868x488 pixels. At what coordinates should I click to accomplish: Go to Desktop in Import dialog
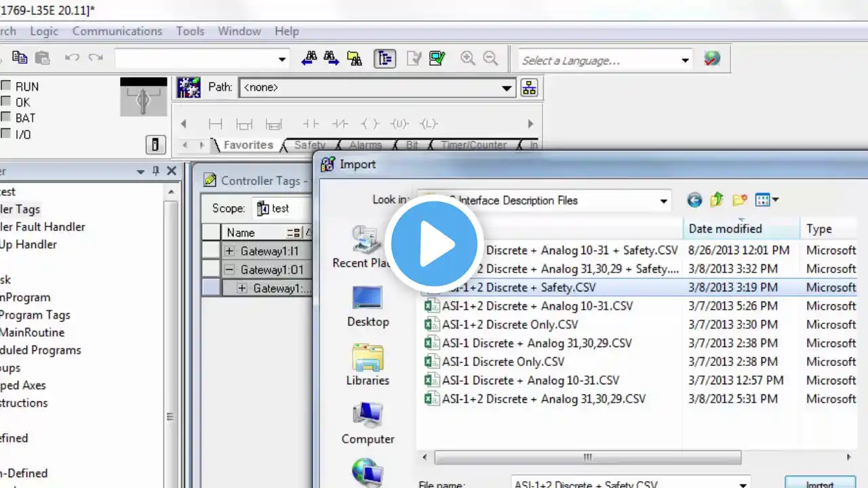click(x=368, y=306)
